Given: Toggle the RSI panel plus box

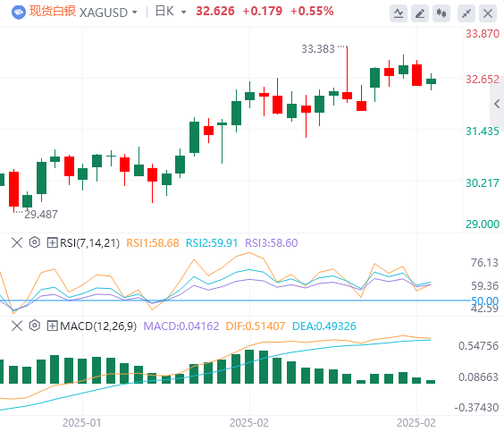Looking at the screenshot, I should pyautogui.click(x=52, y=242).
